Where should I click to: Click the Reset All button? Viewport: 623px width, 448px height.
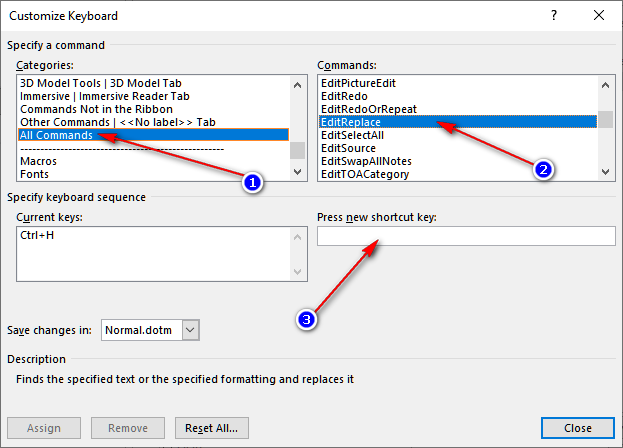click(x=212, y=428)
